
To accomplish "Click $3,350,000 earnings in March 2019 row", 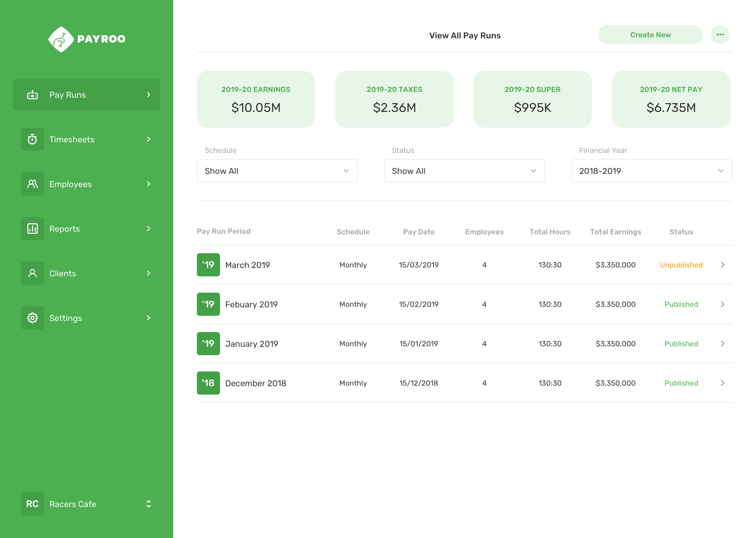I will coord(616,265).
